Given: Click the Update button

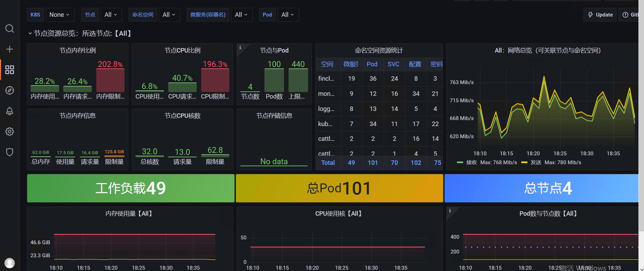Looking at the screenshot, I should point(600,15).
